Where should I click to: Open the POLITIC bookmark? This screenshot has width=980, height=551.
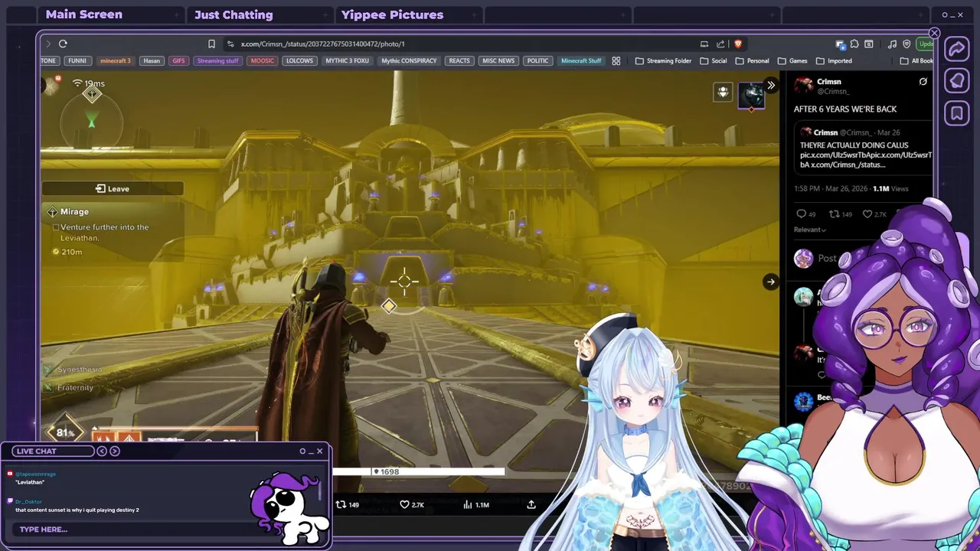click(x=537, y=61)
